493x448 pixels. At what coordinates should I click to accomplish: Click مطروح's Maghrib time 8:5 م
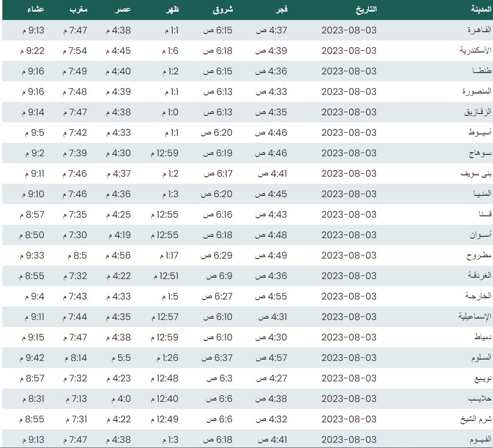point(74,255)
